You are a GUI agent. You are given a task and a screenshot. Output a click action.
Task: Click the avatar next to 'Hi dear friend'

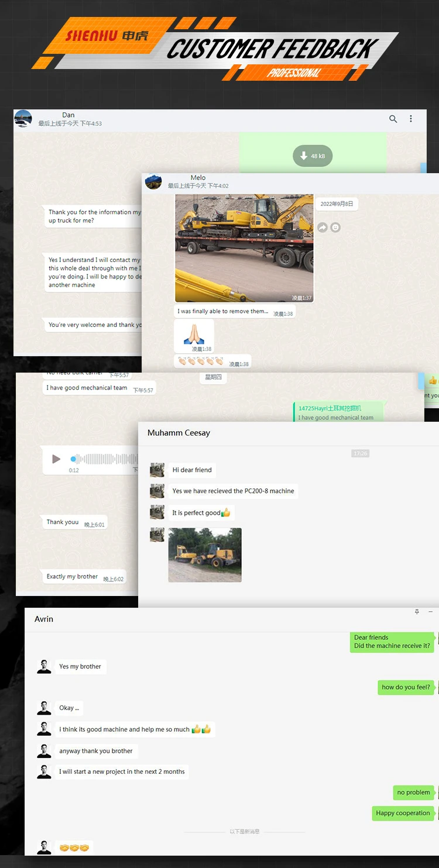[x=157, y=470]
